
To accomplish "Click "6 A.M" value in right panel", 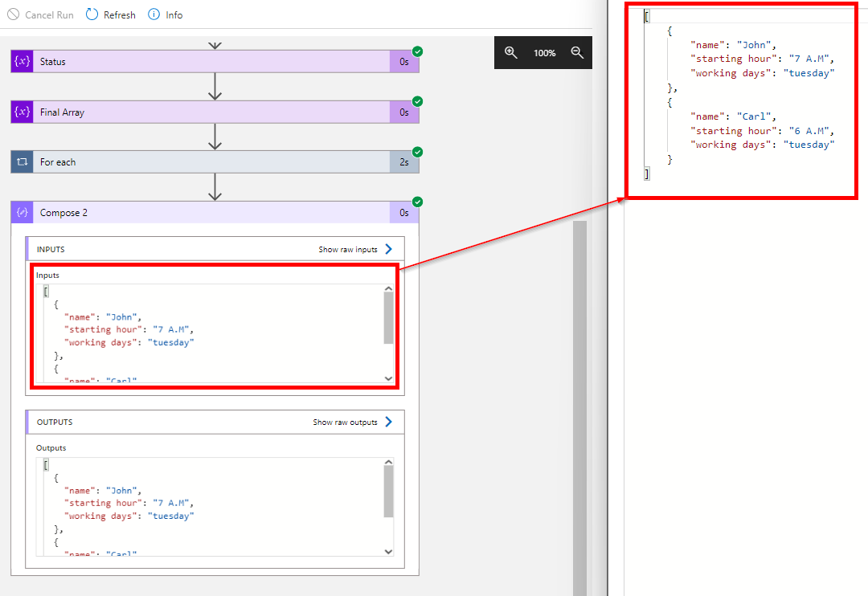I will (809, 131).
